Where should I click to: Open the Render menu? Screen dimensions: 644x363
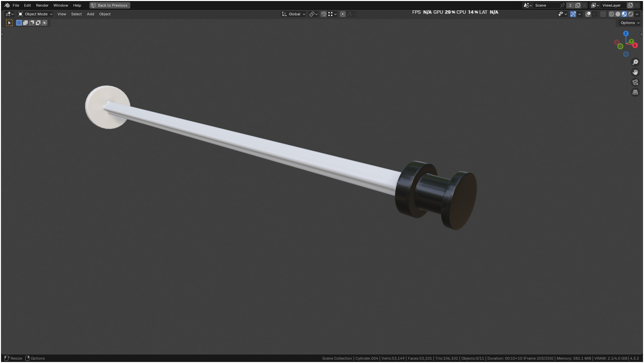(42, 5)
